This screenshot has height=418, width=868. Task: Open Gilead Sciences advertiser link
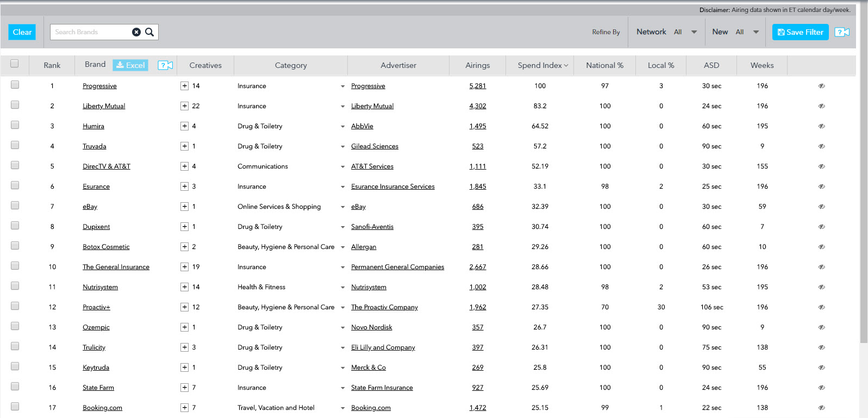click(374, 146)
